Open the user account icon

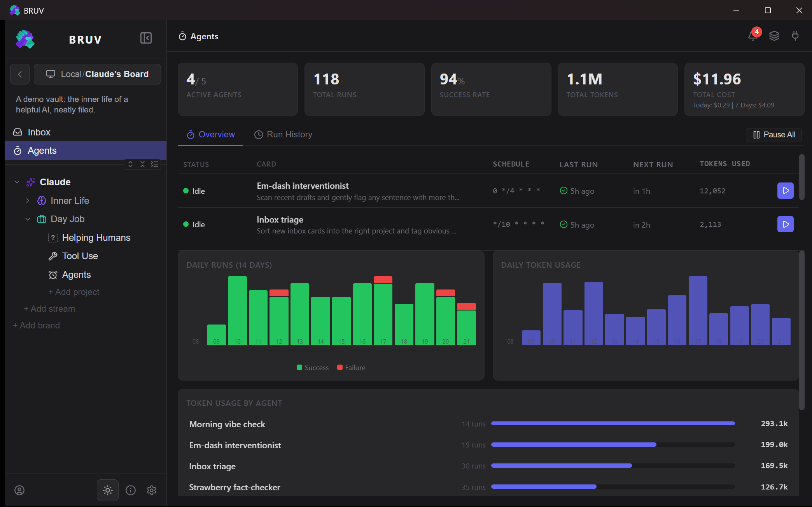(19, 490)
